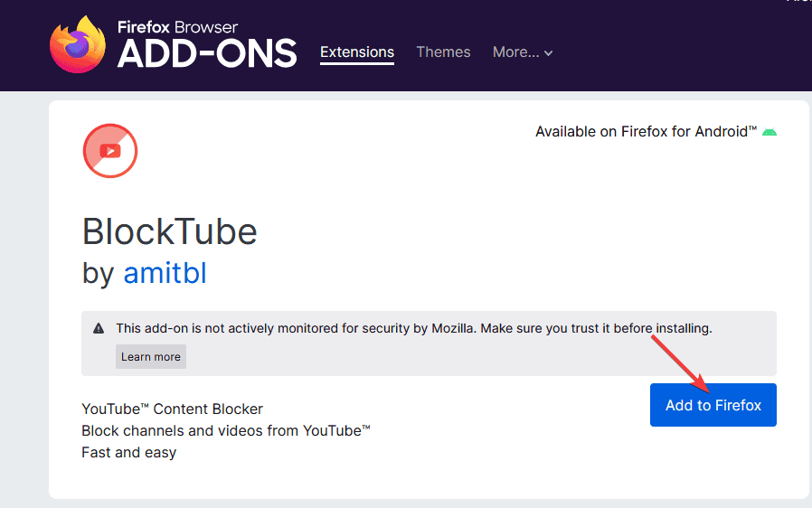812x508 pixels.
Task: Click the BlockTube extension icon
Action: pos(110,151)
